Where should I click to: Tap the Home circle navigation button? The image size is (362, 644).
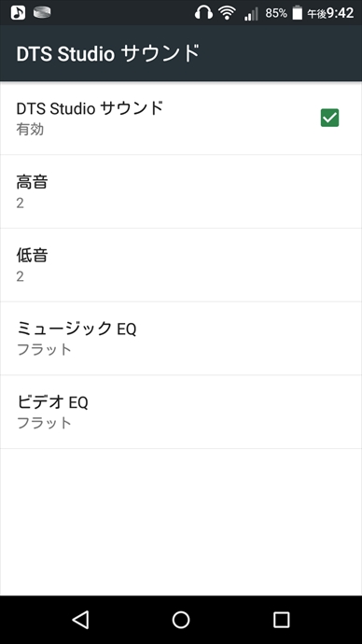(x=181, y=620)
